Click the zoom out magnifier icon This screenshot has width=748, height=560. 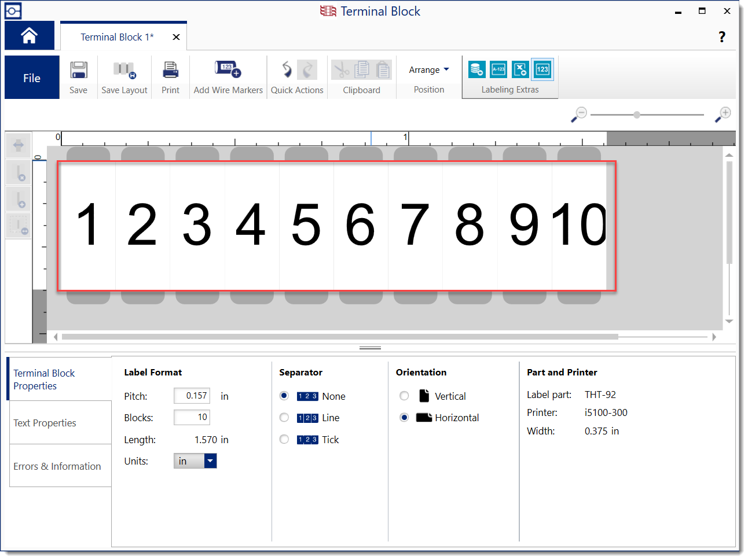(579, 115)
